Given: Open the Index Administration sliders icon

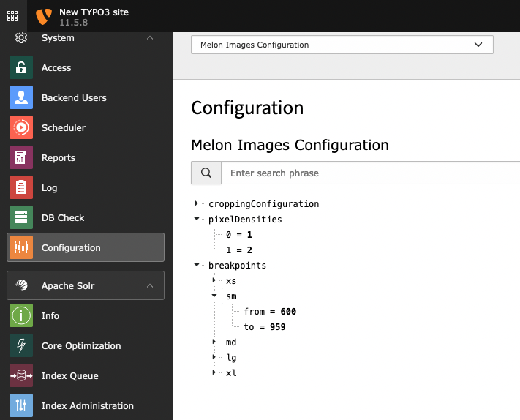Looking at the screenshot, I should point(21,406).
